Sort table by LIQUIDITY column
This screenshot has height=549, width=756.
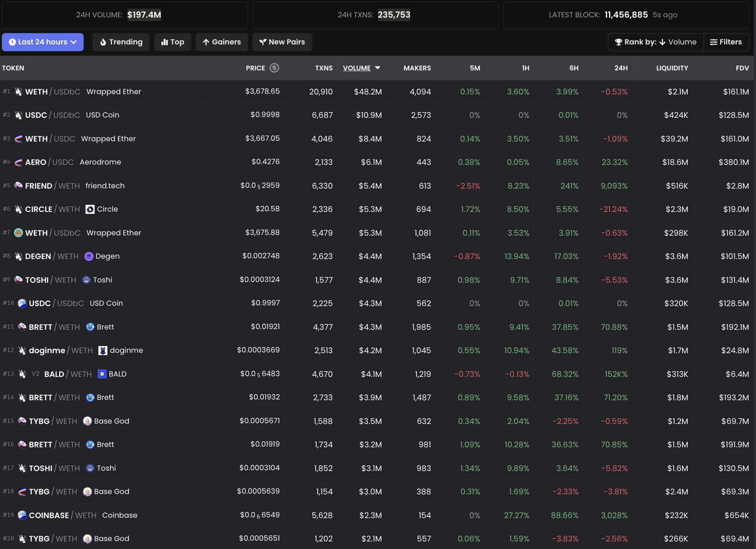tap(672, 68)
